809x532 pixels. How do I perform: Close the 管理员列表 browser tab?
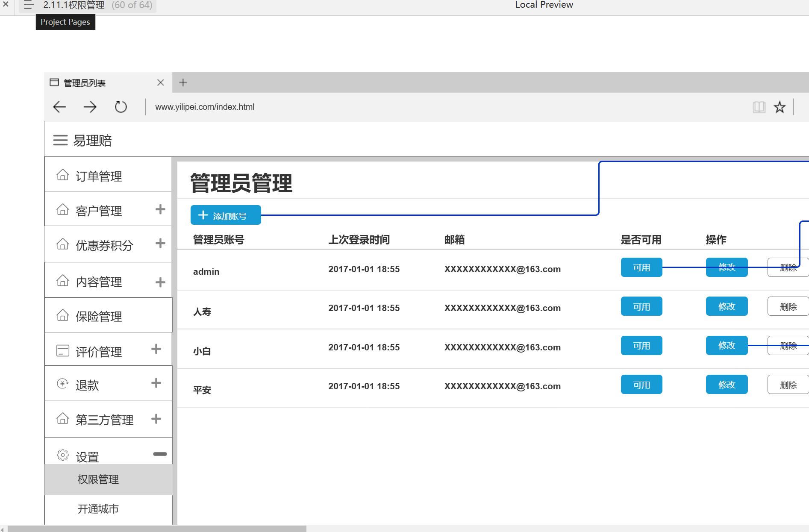161,82
